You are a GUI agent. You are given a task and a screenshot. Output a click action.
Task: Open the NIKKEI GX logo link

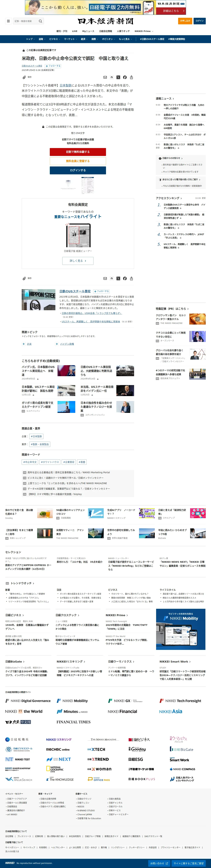click(x=125, y=701)
